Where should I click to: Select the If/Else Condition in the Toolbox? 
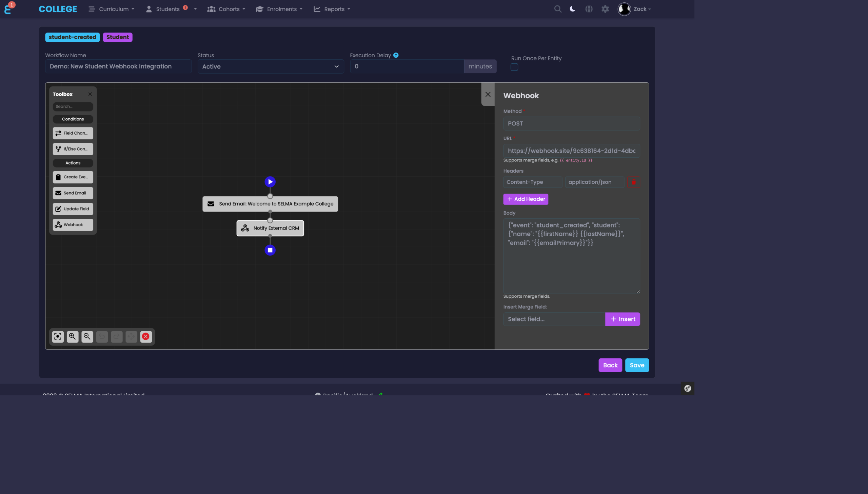coord(73,149)
